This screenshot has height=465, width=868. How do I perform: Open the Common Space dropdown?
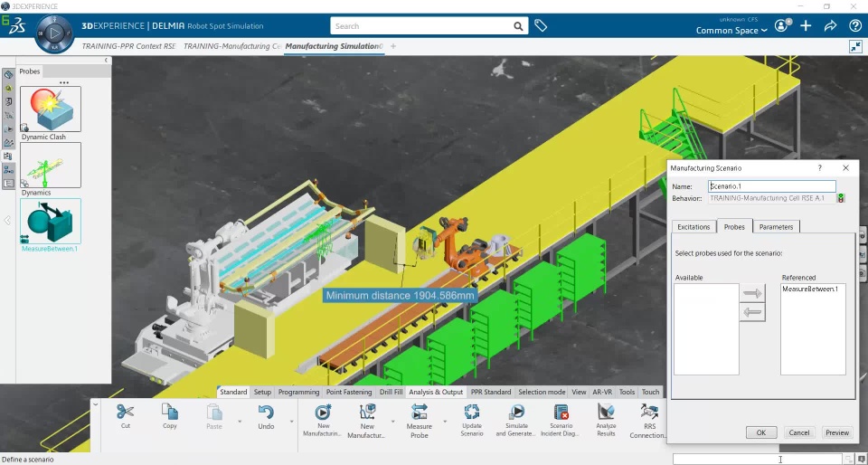(x=731, y=31)
